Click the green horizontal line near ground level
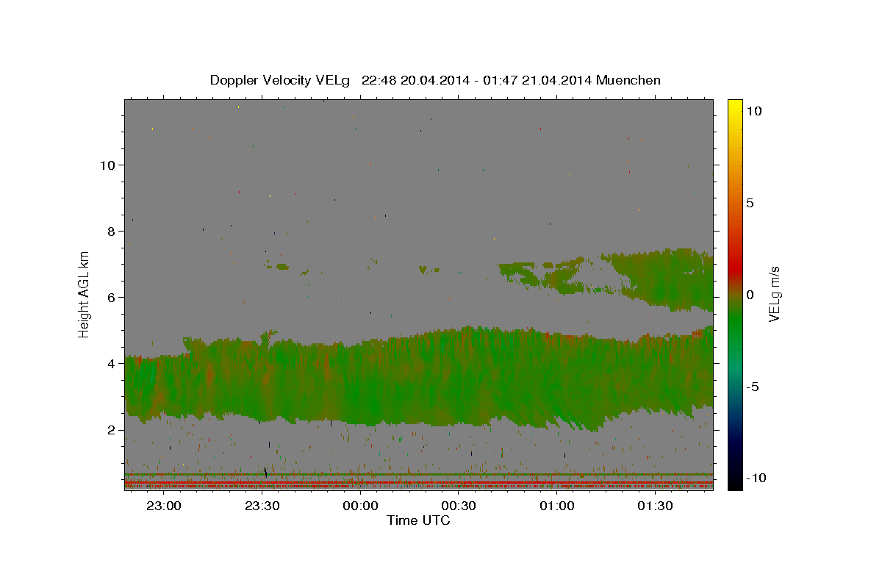The width and height of the screenshot is (882, 588). (419, 474)
